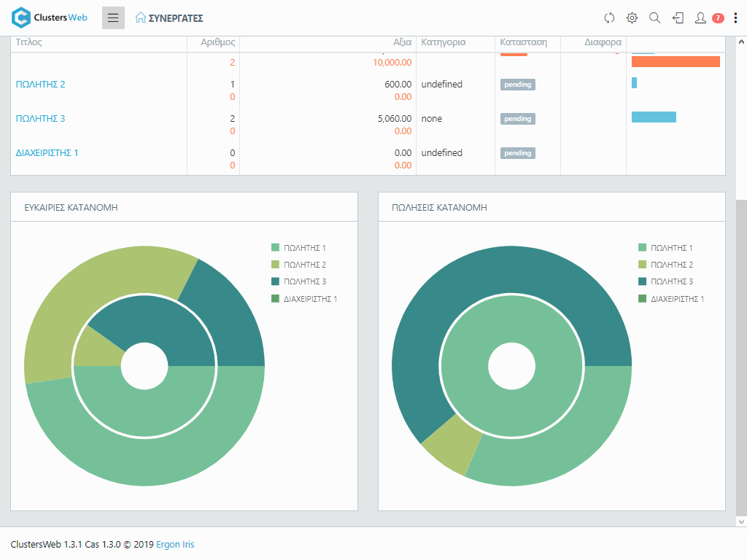This screenshot has width=747, height=560.
Task: Open the vertical three-dot menu
Action: click(735, 18)
